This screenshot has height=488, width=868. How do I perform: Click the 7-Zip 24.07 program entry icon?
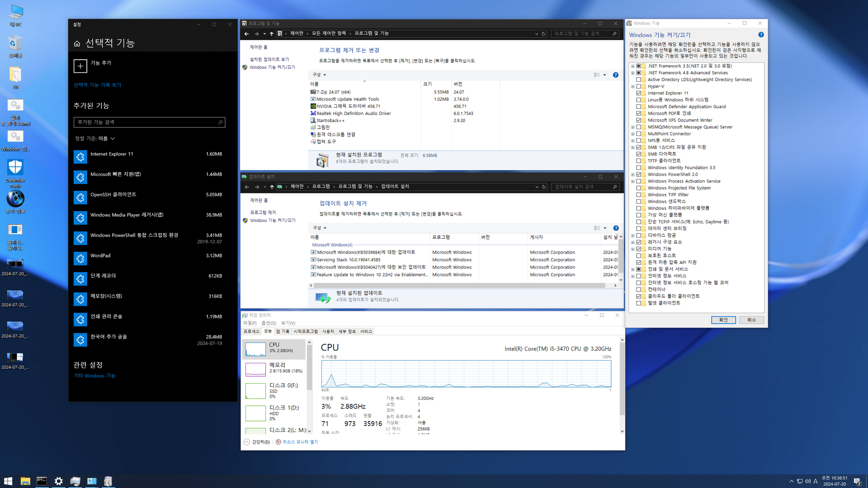pos(313,92)
